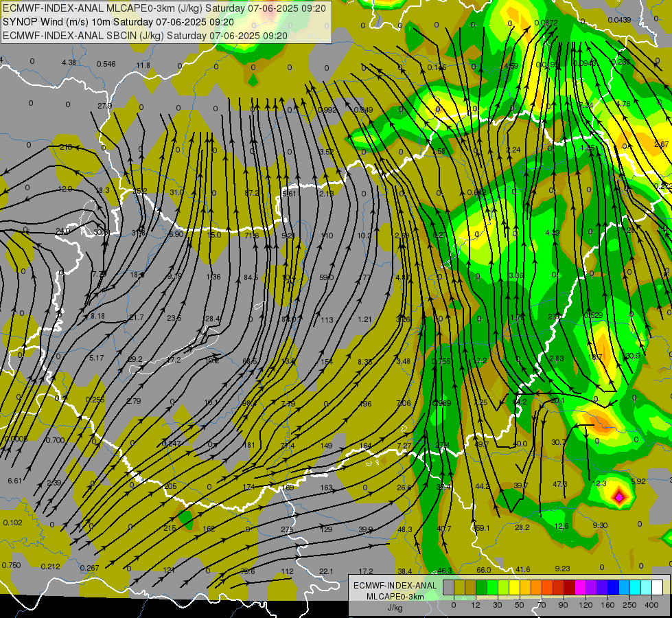672x618 pixels.
Task: Select the gray swatch in the legend
Action: click(x=448, y=588)
